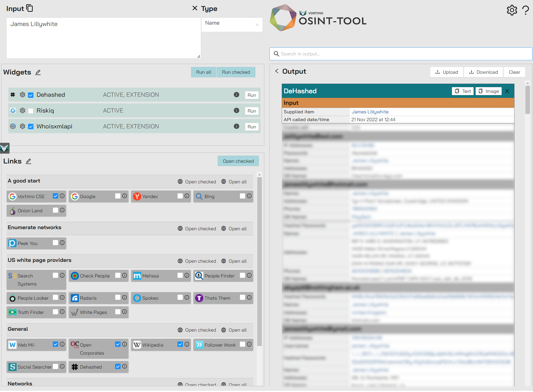Click the teal Open checked button in Links
Viewport: 533px width, 392px height.
click(238, 161)
